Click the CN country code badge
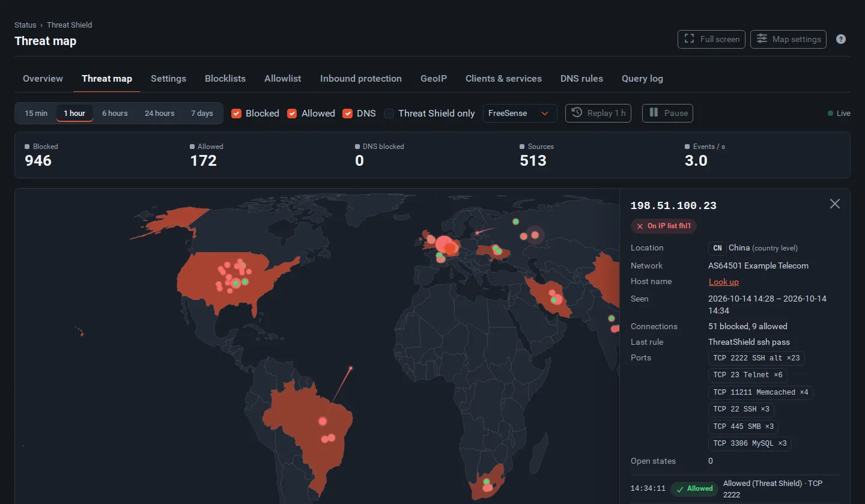Screen dimensions: 865x504 point(717,248)
